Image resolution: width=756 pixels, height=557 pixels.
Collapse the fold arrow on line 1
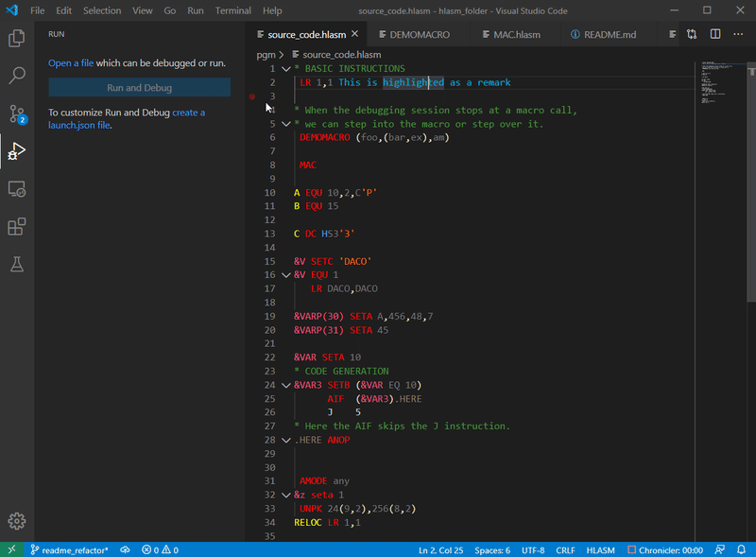pos(285,68)
